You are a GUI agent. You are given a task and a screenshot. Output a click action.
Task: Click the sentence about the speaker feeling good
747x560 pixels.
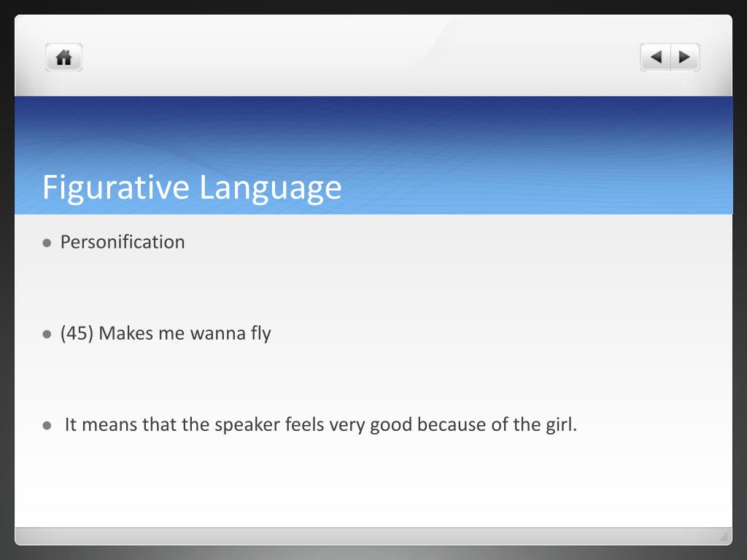tap(321, 424)
